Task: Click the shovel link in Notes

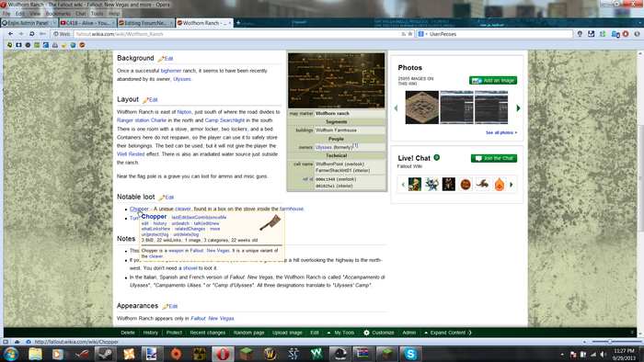Action: (190, 268)
